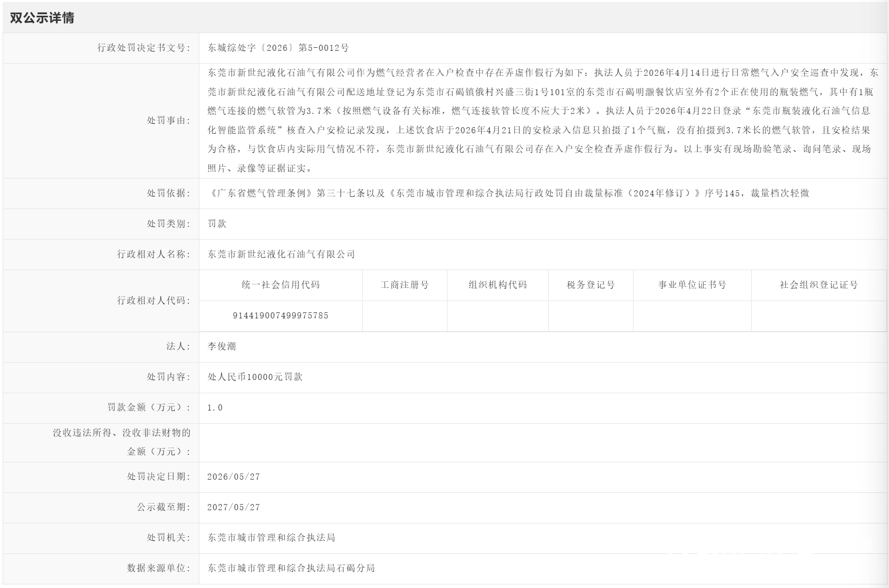Click the 处罚类别 label
This screenshot has width=889, height=588.
click(169, 224)
